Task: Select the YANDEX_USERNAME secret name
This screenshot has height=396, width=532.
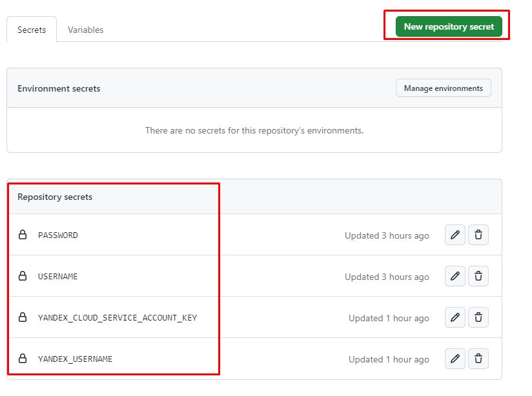Action: coord(75,359)
